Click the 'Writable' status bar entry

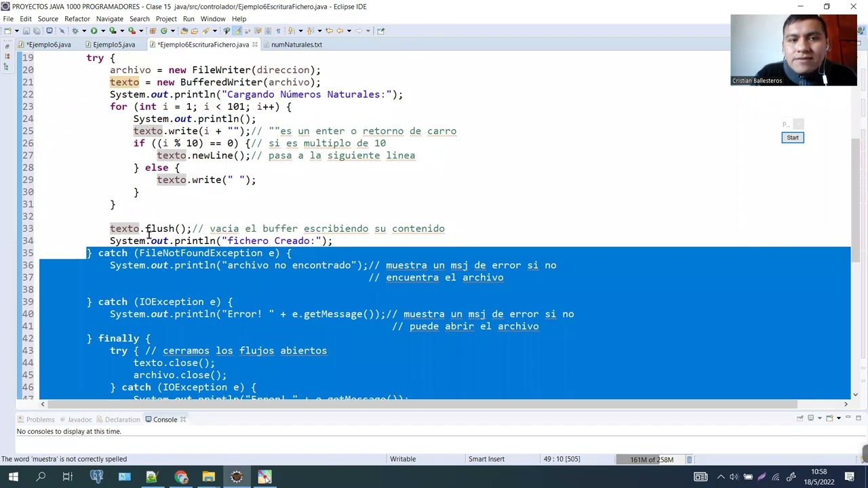[402, 459]
